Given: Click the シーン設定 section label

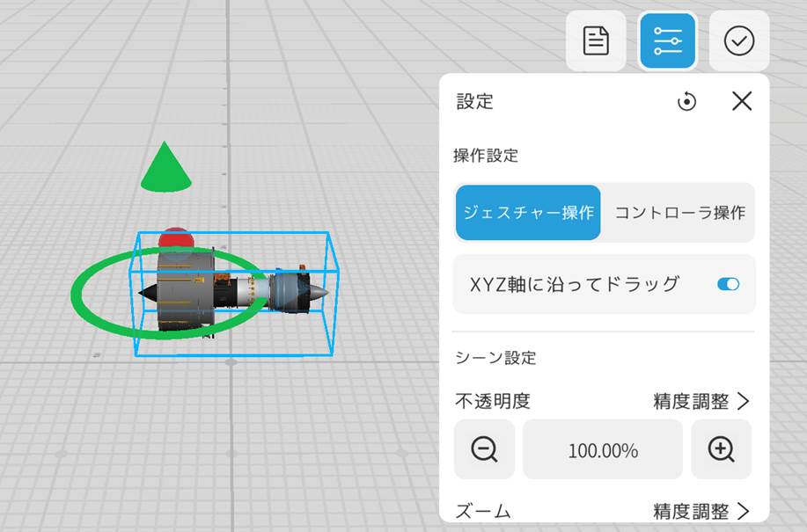Looking at the screenshot, I should point(495,357).
